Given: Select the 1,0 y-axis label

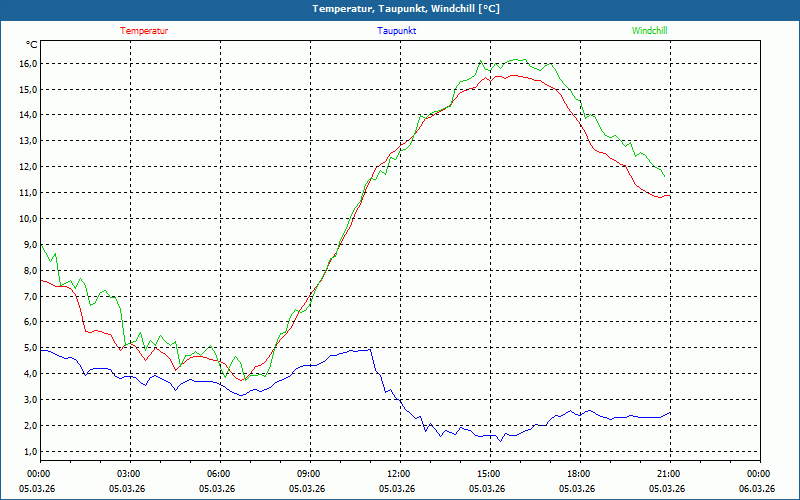Looking at the screenshot, I should click(30, 451).
